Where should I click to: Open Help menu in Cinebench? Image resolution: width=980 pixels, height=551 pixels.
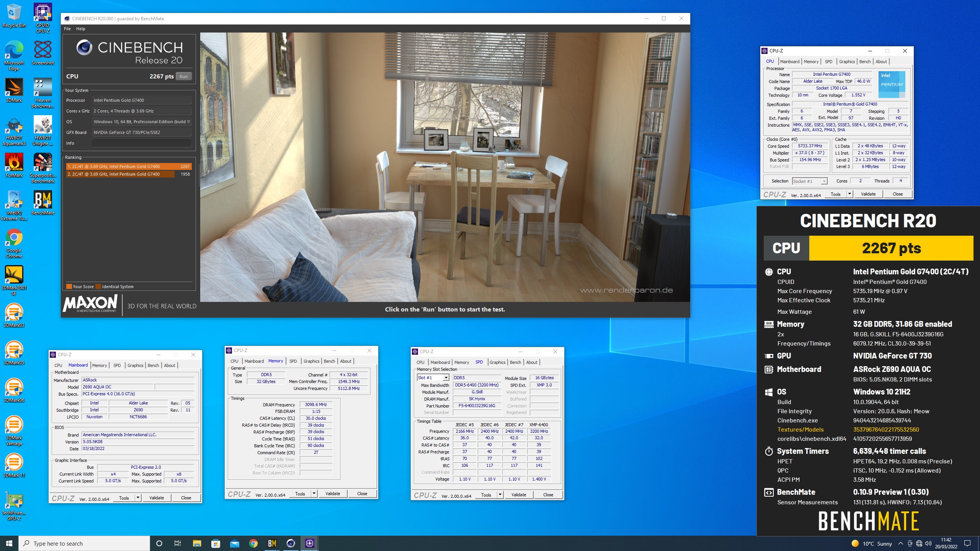tap(80, 29)
